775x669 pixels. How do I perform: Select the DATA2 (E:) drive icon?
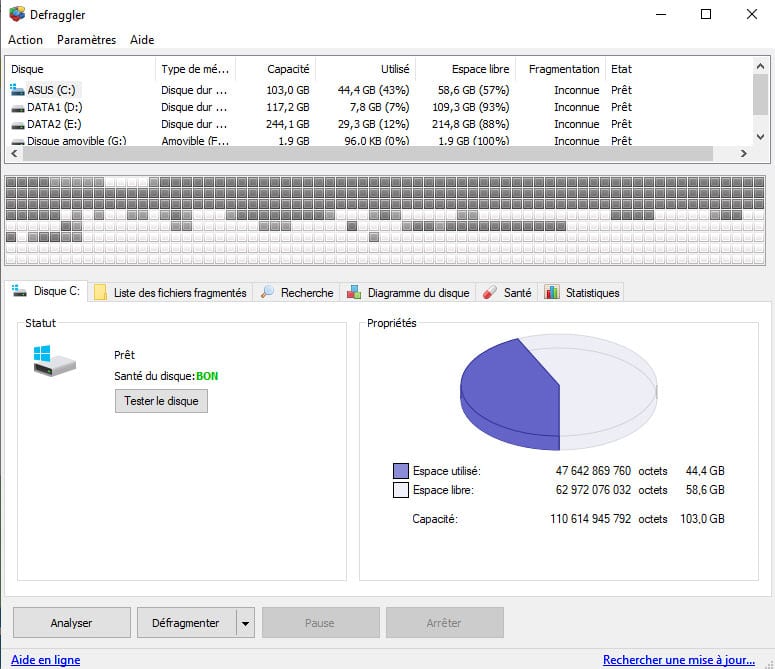[x=18, y=125]
